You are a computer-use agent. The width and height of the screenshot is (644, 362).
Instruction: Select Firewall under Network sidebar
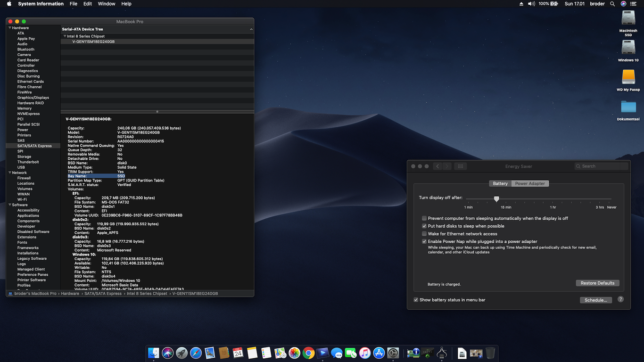[24, 178]
